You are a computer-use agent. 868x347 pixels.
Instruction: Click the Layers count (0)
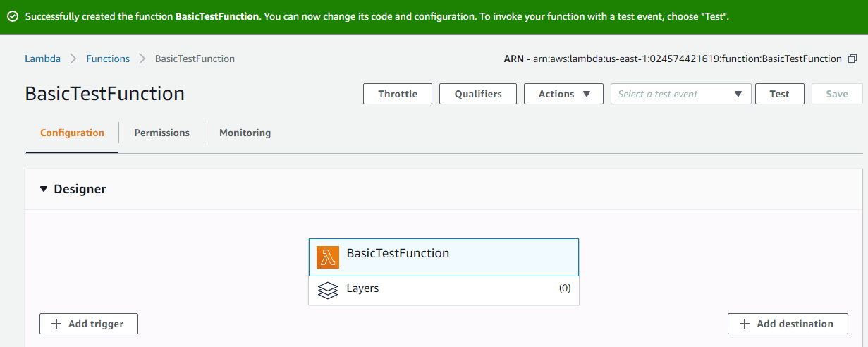click(x=565, y=288)
